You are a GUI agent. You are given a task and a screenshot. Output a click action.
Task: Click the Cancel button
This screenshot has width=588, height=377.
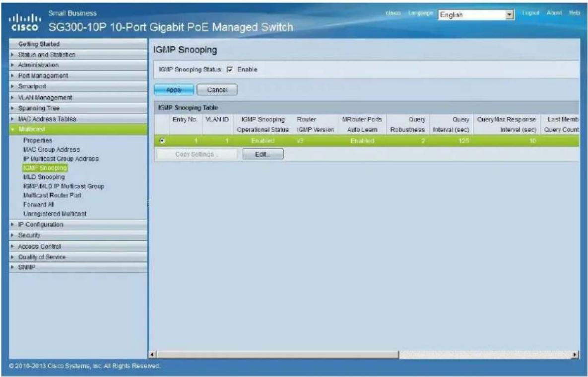[217, 90]
